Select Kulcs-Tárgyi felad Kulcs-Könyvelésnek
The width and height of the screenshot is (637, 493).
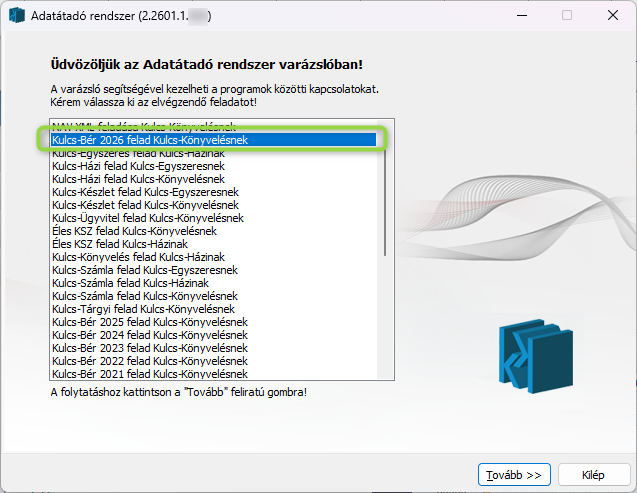pyautogui.click(x=214, y=309)
